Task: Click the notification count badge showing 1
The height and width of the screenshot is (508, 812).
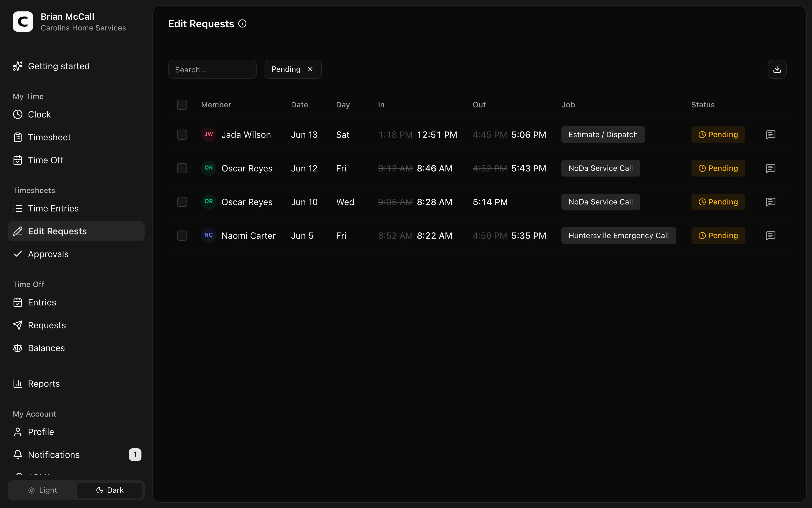Action: 135,455
